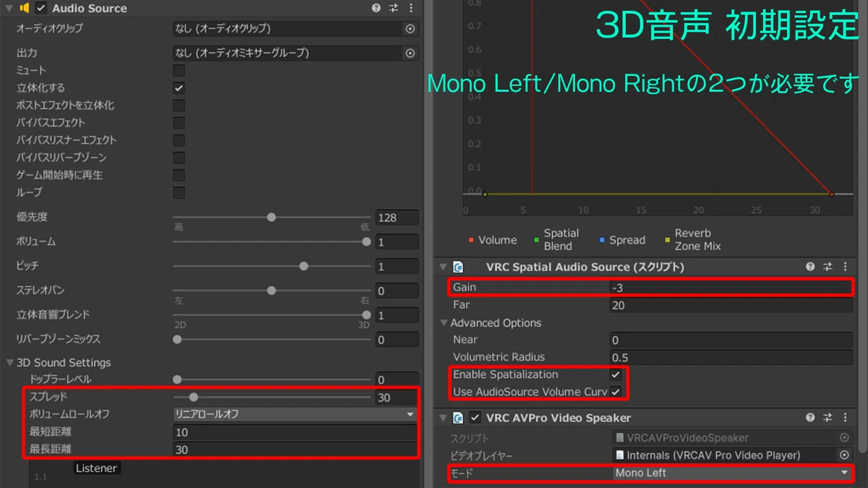This screenshot has height=488, width=868.
Task: Click the リバーブゾーンミックス slider
Action: tap(271, 340)
